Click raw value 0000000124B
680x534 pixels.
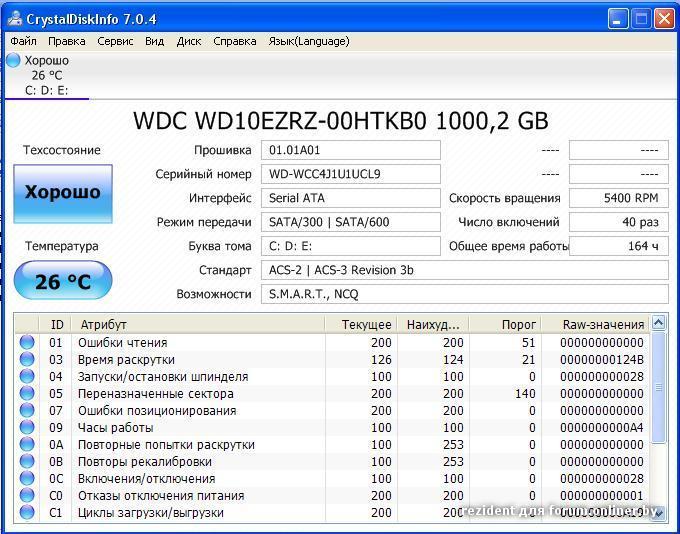(602, 359)
